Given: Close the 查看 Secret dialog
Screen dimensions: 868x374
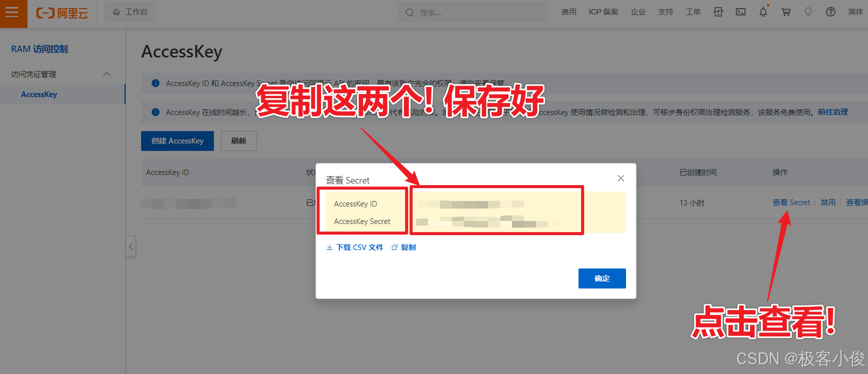Looking at the screenshot, I should [x=620, y=178].
